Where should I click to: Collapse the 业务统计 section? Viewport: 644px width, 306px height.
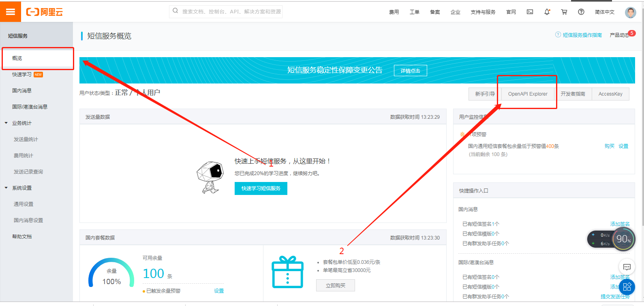click(x=6, y=123)
